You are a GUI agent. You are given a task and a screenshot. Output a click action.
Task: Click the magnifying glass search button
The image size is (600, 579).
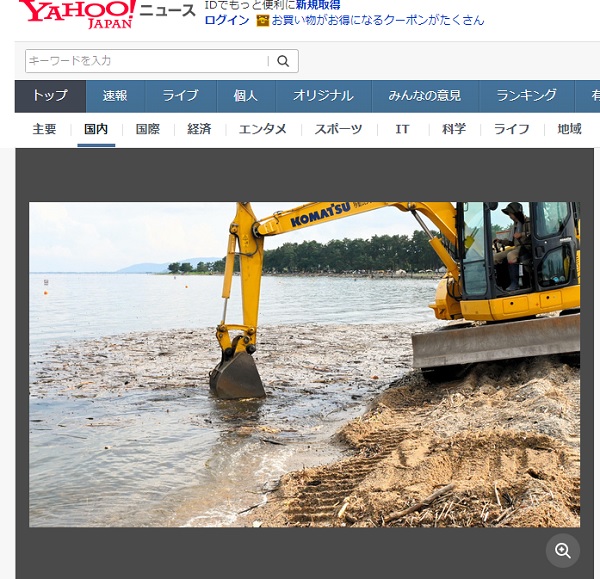pyautogui.click(x=283, y=61)
